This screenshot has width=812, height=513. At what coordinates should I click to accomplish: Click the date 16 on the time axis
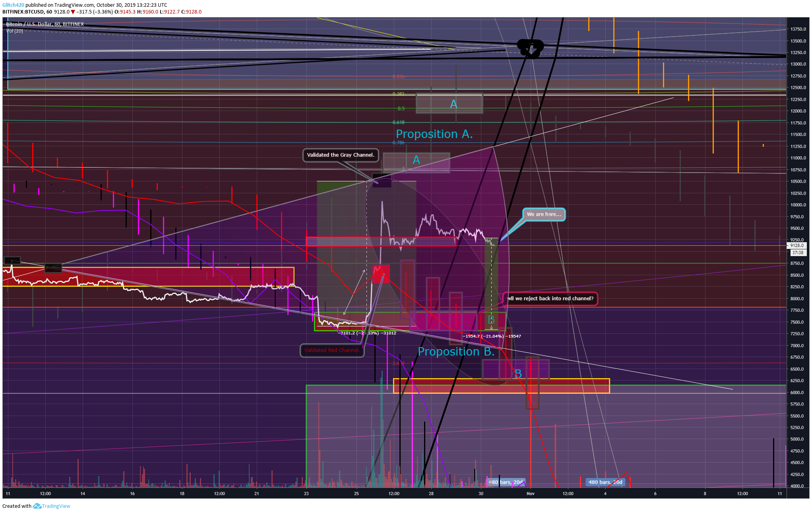coord(132,494)
